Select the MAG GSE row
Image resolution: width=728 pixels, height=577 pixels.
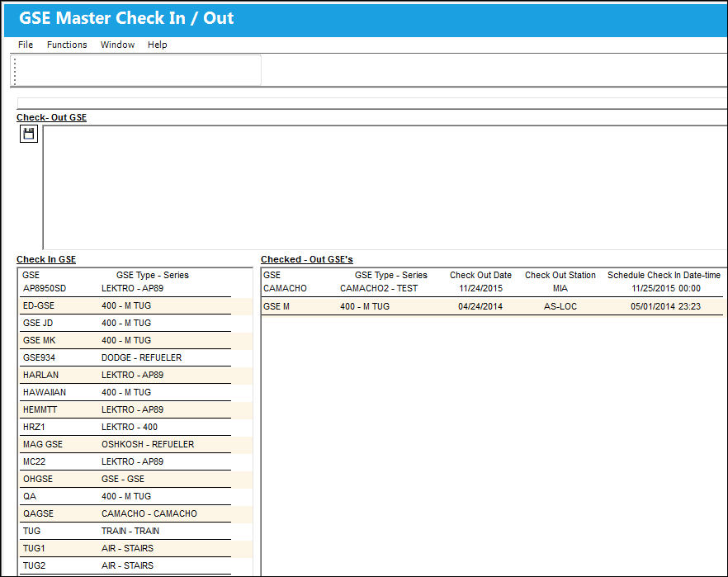pos(125,444)
